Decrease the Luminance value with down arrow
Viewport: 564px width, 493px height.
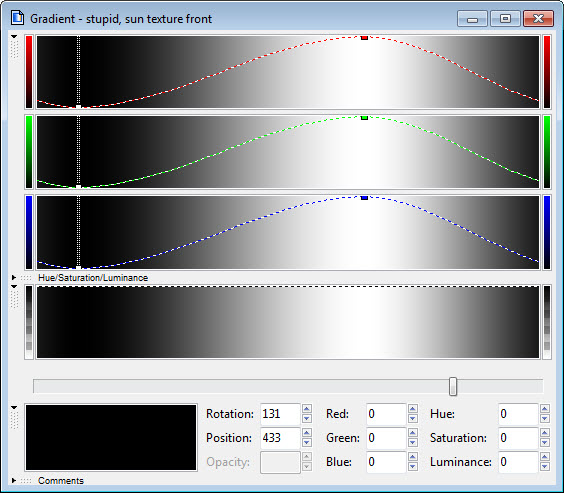545,467
